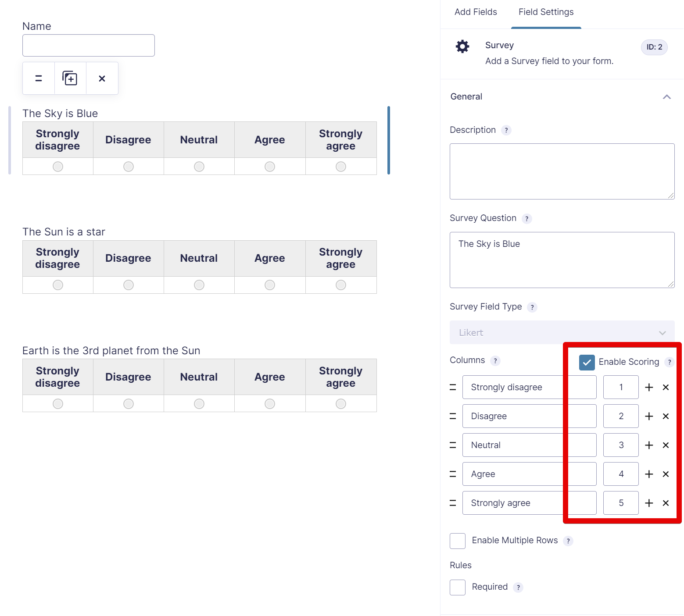Click the Name text input on form
684x616 pixels.
[89, 46]
